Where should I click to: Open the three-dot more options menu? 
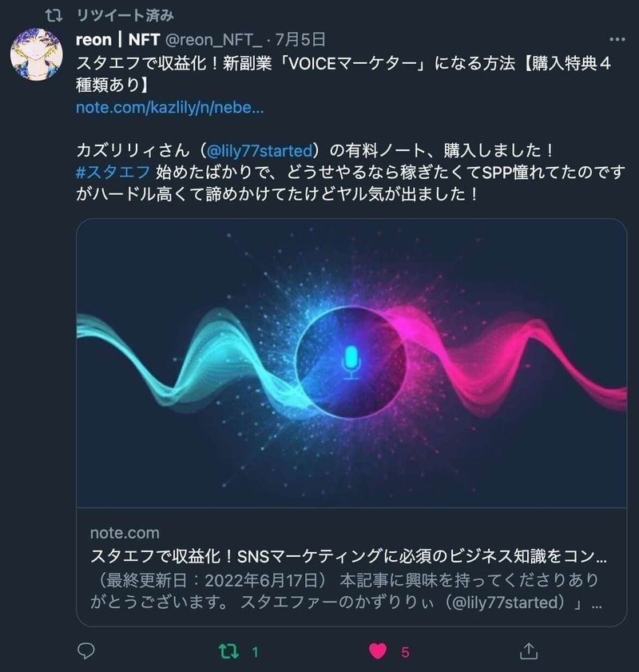(x=617, y=39)
